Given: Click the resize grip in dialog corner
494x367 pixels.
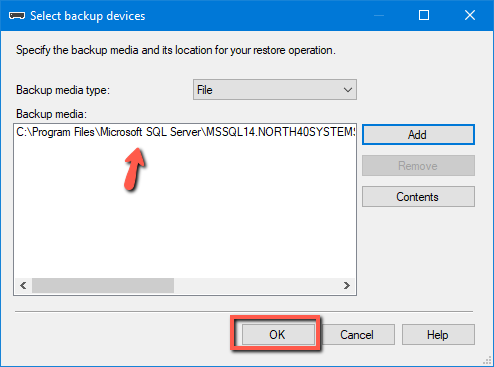Looking at the screenshot, I should (488, 361).
